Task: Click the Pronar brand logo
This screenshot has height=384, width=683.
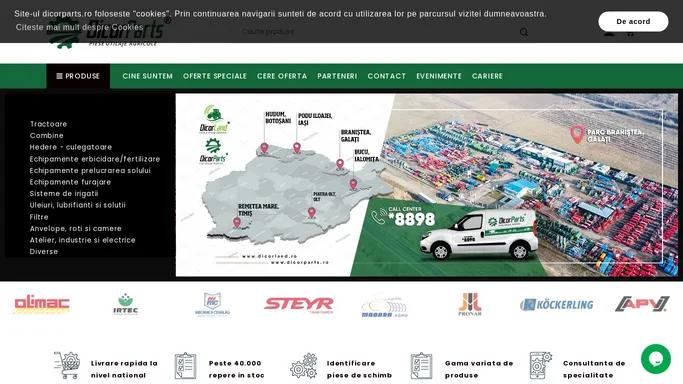Action: [470, 304]
